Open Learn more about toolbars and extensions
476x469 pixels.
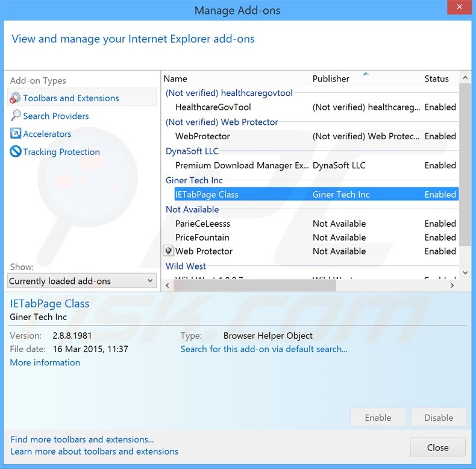tap(95, 452)
